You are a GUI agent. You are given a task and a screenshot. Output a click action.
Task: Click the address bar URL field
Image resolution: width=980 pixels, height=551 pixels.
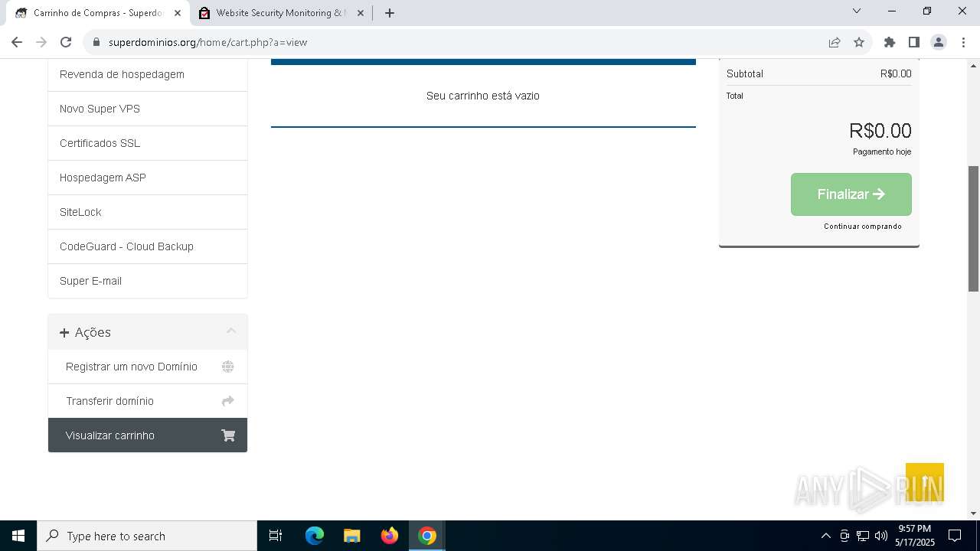pyautogui.click(x=459, y=42)
